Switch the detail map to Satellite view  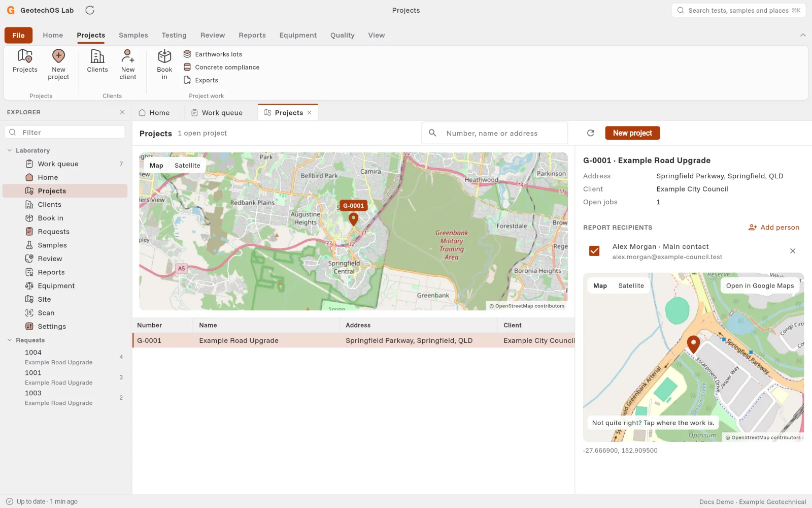(631, 286)
